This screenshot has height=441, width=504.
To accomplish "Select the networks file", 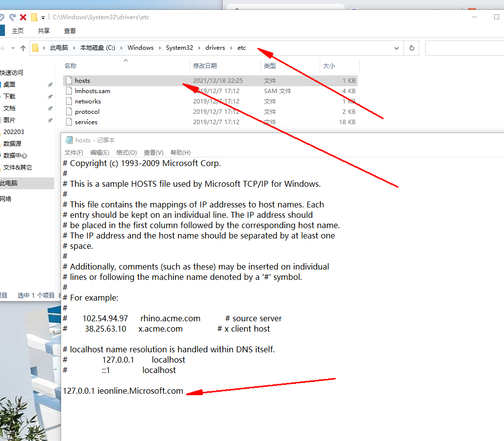I will (x=88, y=101).
